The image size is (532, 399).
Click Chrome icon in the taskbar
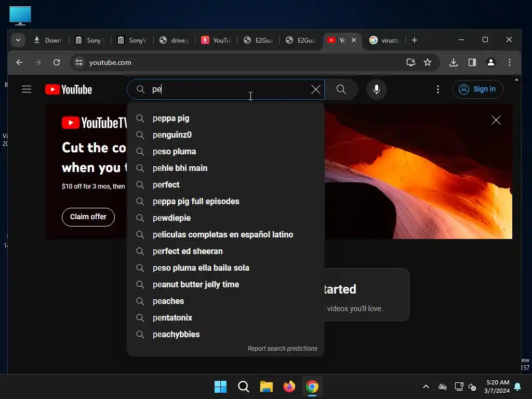point(312,387)
